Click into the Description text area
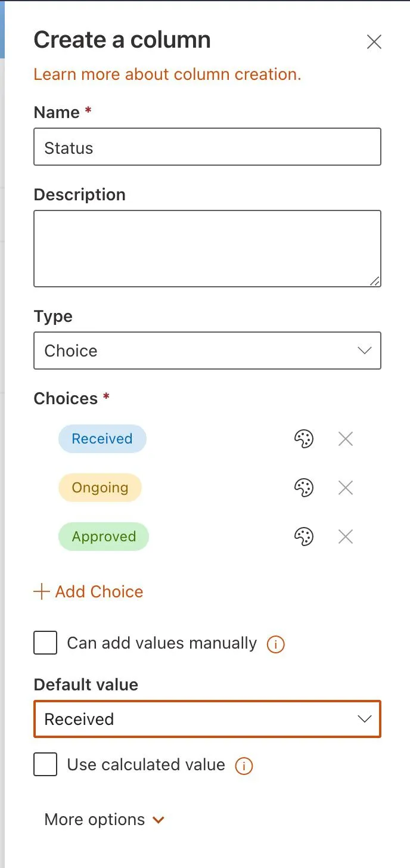410x868 pixels. (207, 248)
